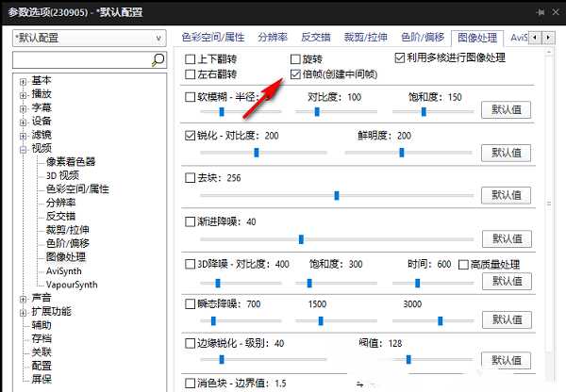The width and height of the screenshot is (566, 392).
Task: Expand the 声音 tree node
Action: tap(23, 300)
